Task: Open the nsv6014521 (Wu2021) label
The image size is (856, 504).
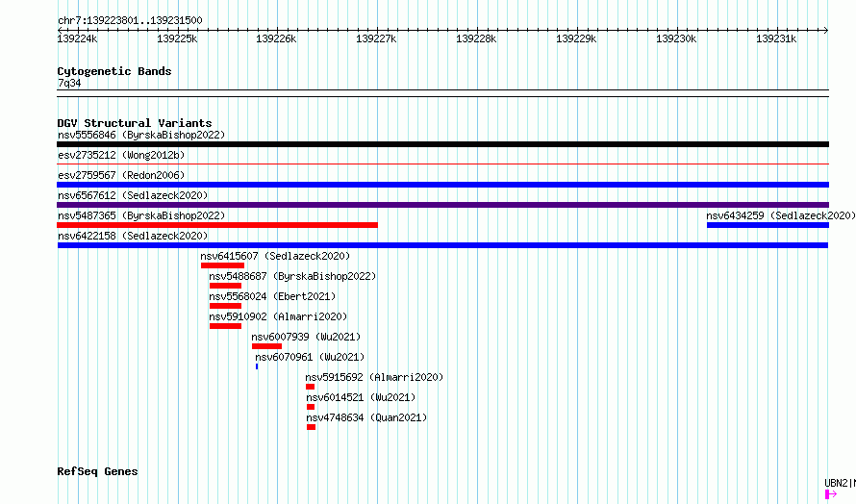Action: (361, 397)
